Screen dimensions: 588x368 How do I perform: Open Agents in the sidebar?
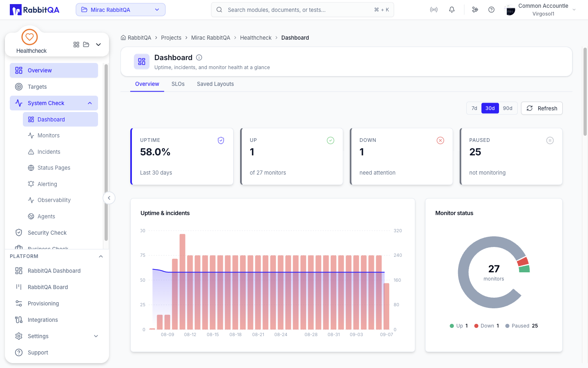click(60, 216)
